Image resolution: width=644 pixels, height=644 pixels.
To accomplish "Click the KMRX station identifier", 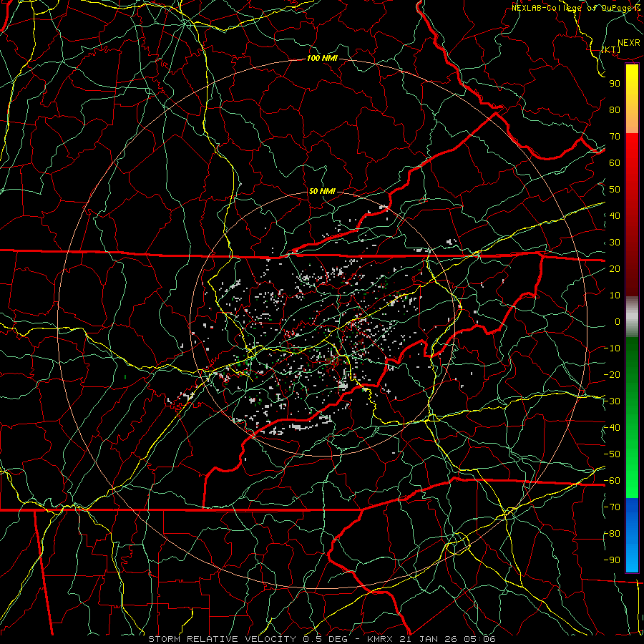I will coord(380,639).
